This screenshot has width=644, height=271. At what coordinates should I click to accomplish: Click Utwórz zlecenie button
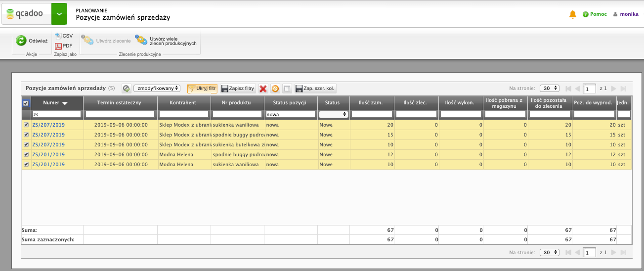(x=106, y=41)
